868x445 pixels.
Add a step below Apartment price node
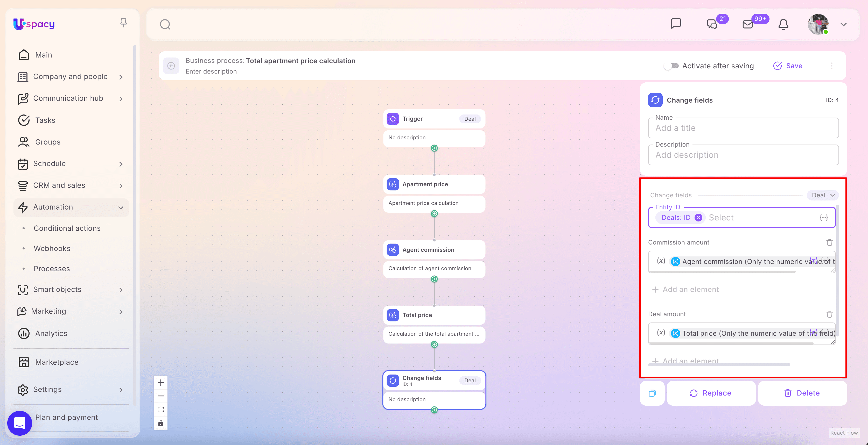tap(434, 214)
